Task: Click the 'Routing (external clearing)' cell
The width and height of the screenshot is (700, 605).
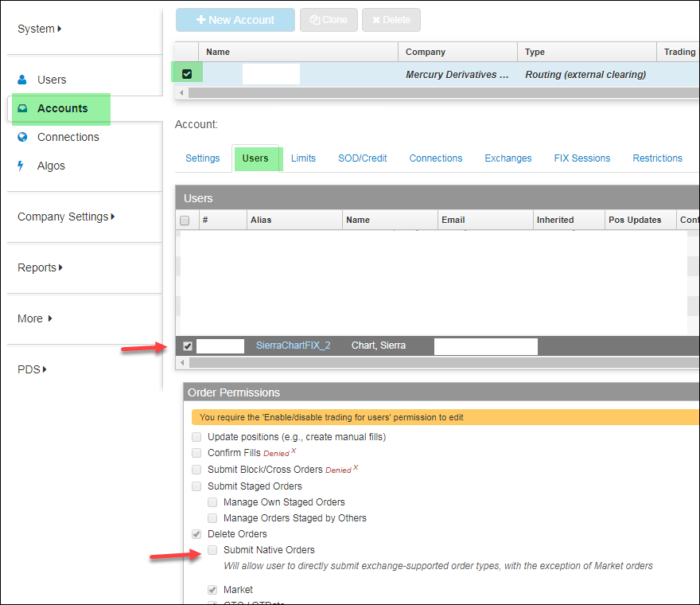Action: pyautogui.click(x=585, y=75)
